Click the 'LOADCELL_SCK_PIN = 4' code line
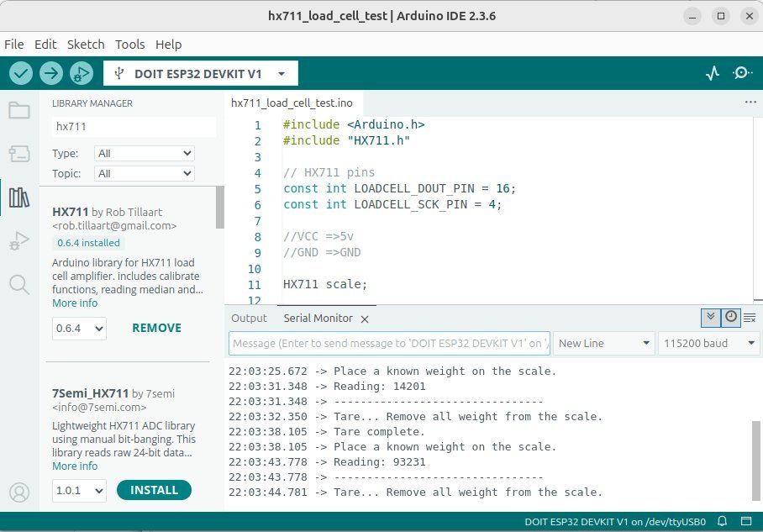 point(392,204)
